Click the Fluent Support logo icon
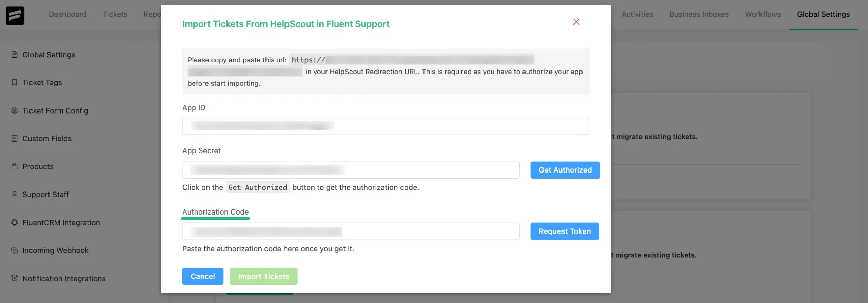Viewport: 868px width, 303px height. 15,16
